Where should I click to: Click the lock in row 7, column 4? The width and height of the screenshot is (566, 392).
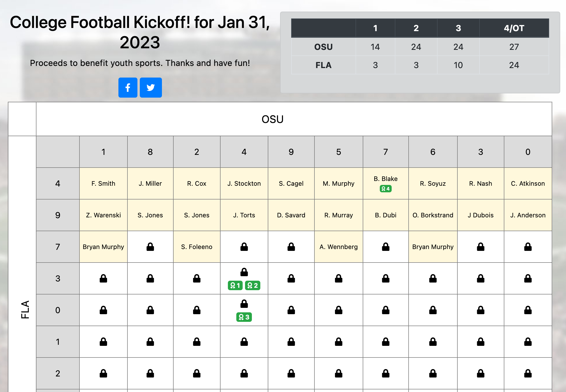pos(244,247)
